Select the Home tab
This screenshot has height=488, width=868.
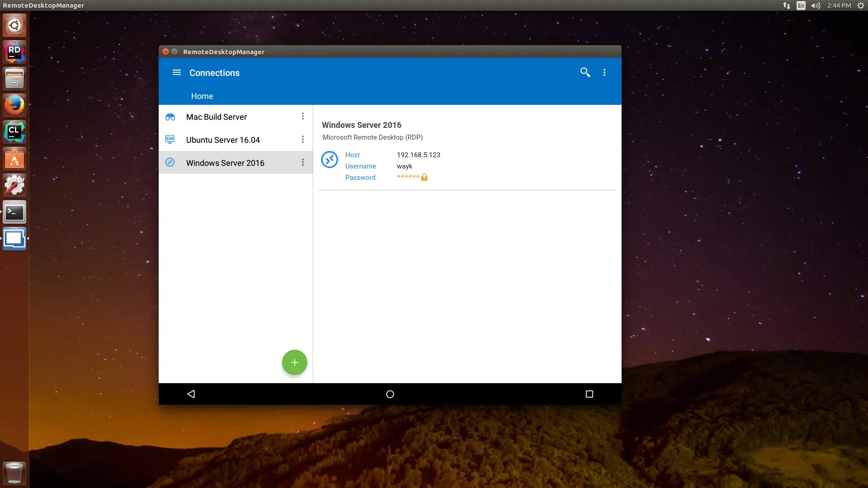pos(202,96)
